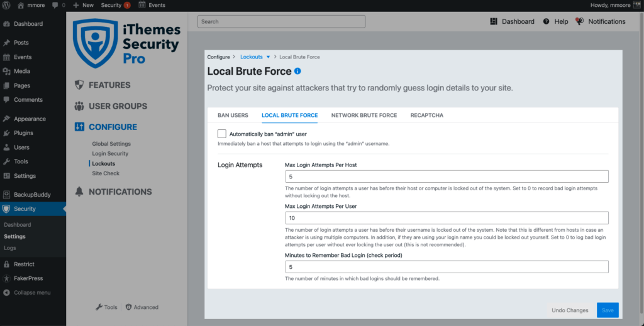Click the FEATURES heading in plugin sidebar

click(109, 85)
